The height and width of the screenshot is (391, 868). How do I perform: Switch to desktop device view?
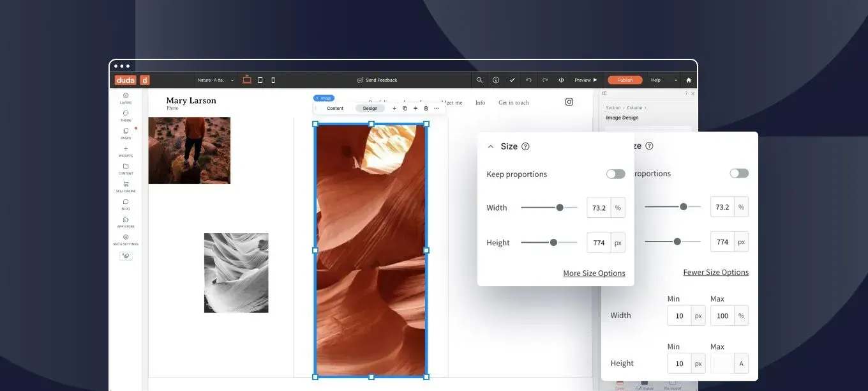[247, 80]
